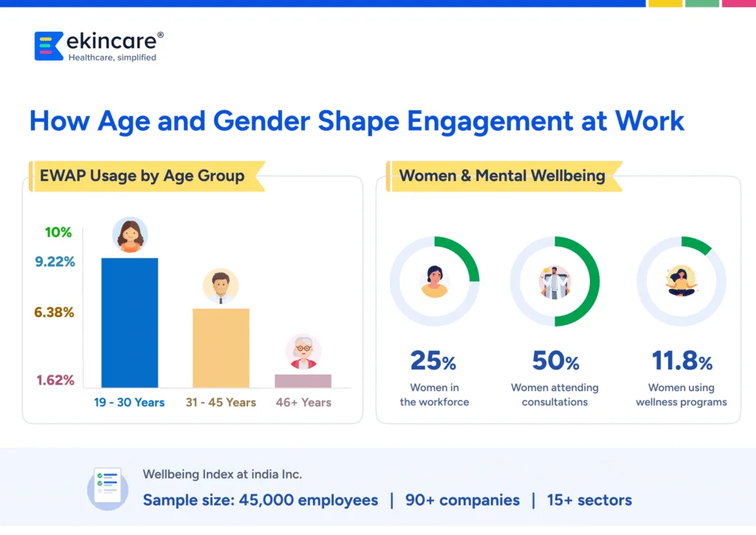Click the main infographic heading
756x535 pixels.
357,121
